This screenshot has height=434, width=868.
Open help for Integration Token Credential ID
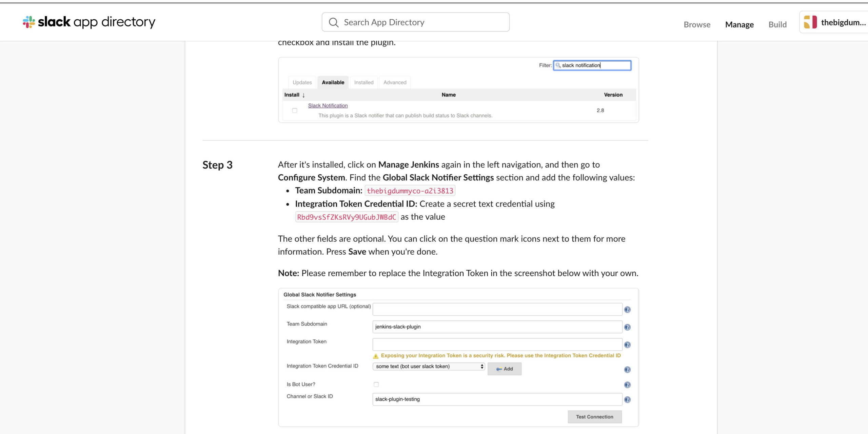(627, 370)
